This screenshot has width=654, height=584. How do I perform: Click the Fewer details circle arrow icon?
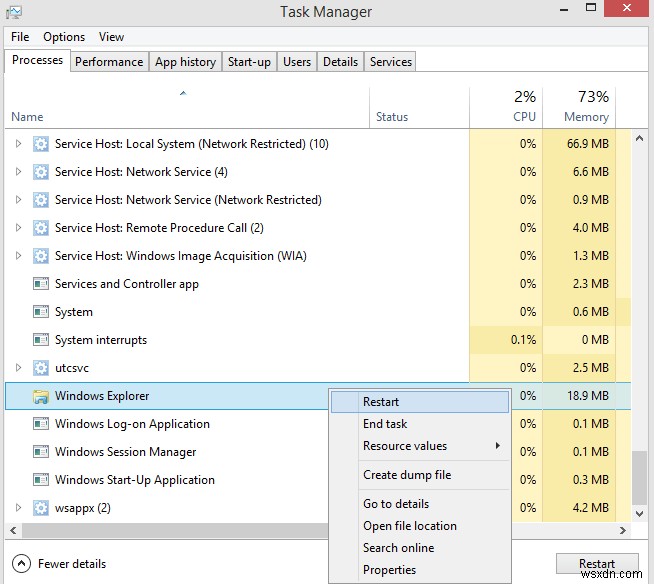point(21,564)
